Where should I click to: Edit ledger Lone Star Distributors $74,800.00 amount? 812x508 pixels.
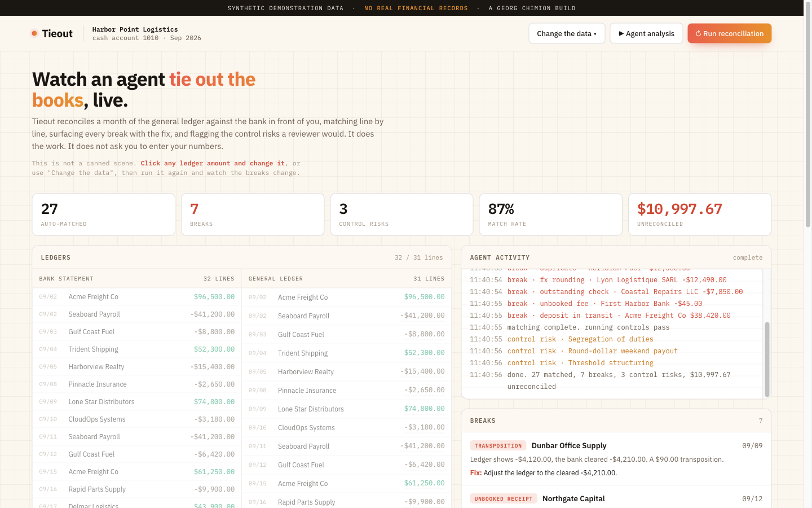424,409
